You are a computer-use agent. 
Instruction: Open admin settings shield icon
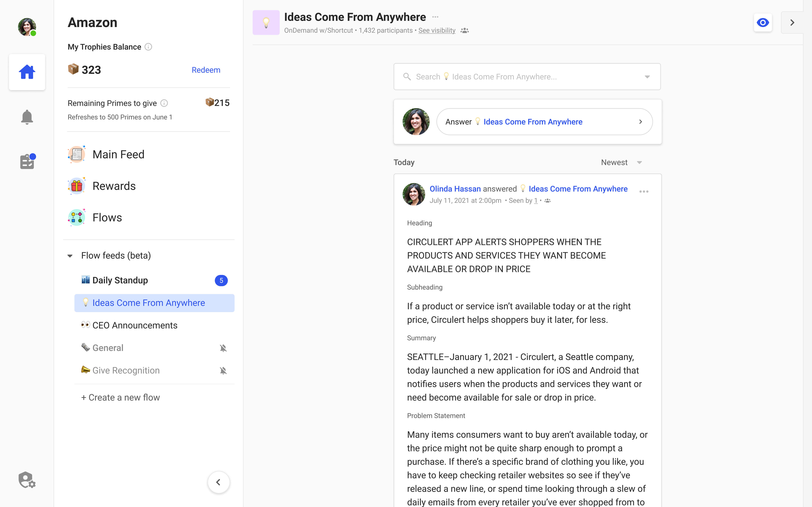pos(27,480)
